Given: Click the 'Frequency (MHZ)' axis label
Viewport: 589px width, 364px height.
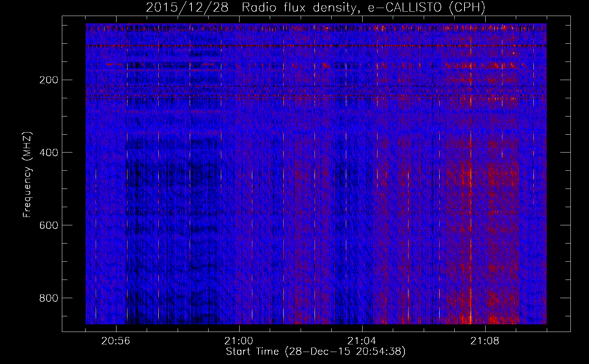Looking at the screenshot, I should point(27,174).
